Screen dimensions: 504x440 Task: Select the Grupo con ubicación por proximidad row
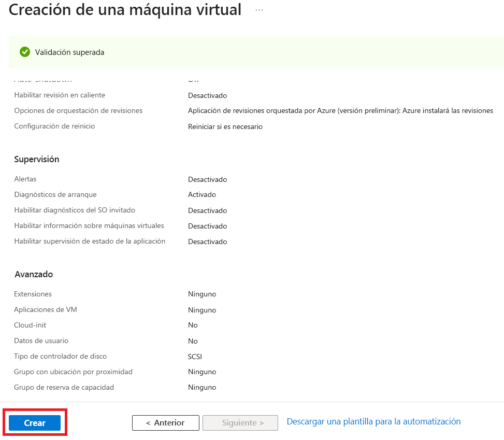[73, 372]
